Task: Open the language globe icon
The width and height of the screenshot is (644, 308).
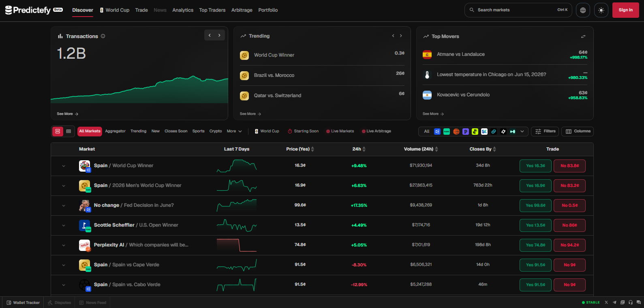Action: coord(583,10)
